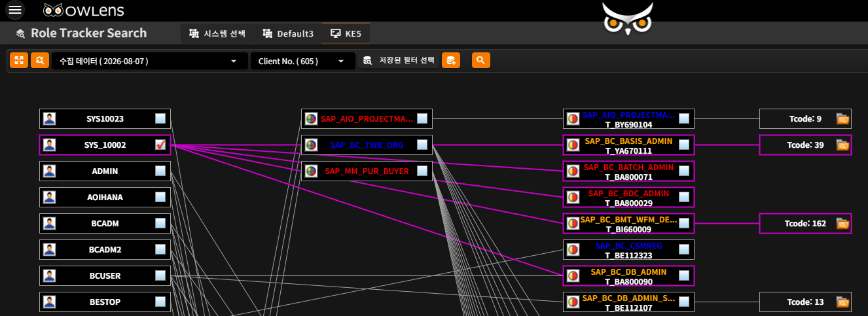Image resolution: width=868 pixels, height=316 pixels.
Task: Click role icon of SAP_BC_TWB_ORG
Action: pyautogui.click(x=311, y=145)
